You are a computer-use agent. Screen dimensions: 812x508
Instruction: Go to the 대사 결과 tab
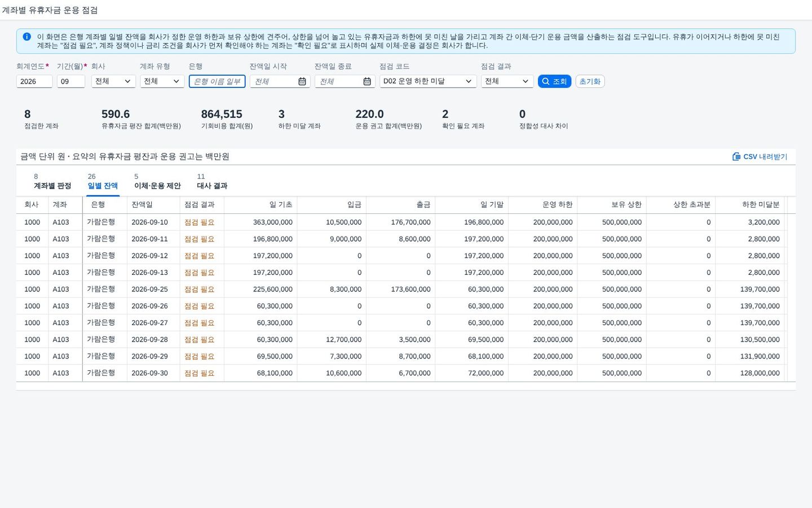[x=212, y=181]
